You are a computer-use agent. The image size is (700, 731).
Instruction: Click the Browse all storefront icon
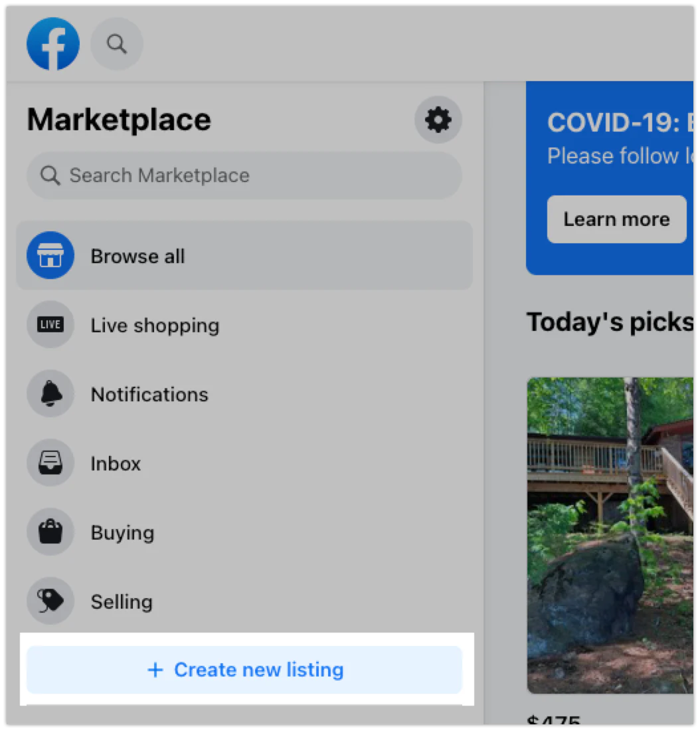[x=50, y=255]
